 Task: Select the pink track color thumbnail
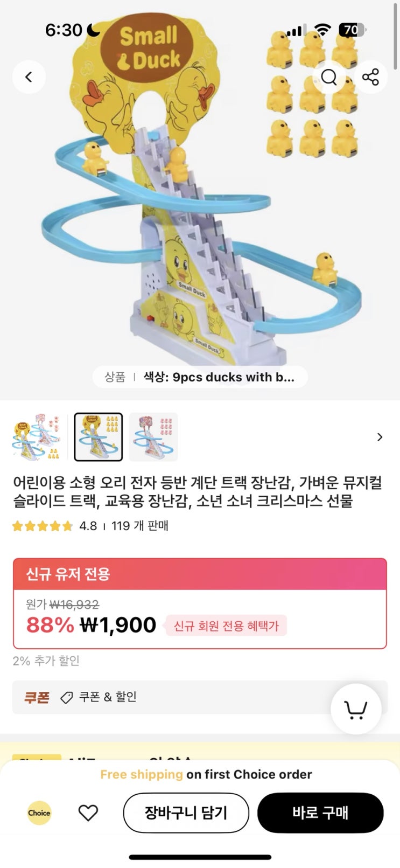(153, 437)
